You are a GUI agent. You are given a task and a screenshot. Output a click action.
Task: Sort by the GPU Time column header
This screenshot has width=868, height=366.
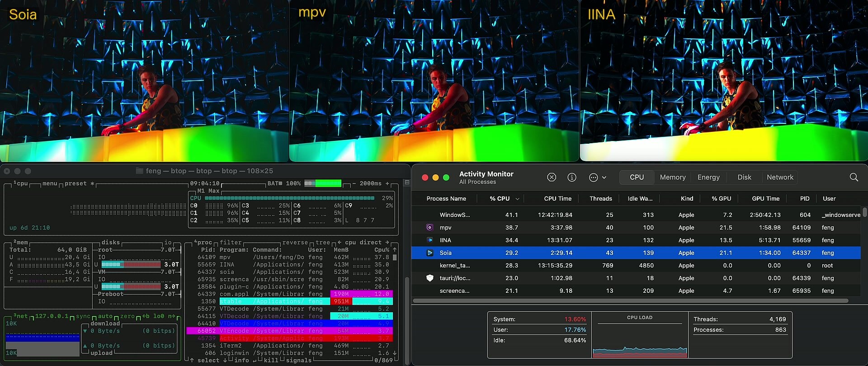click(x=765, y=198)
